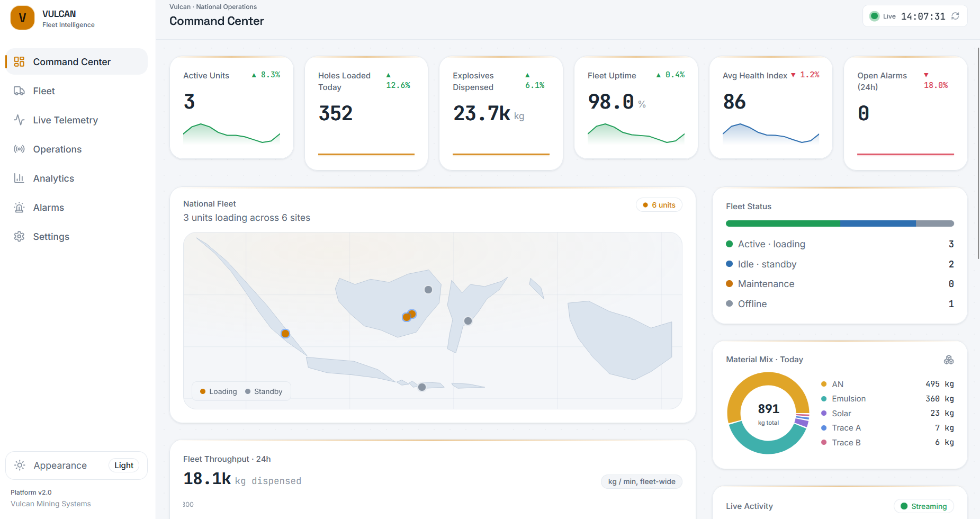The height and width of the screenshot is (519, 980).
Task: Click the green segment of the Fleet Status bar
Action: tap(783, 223)
